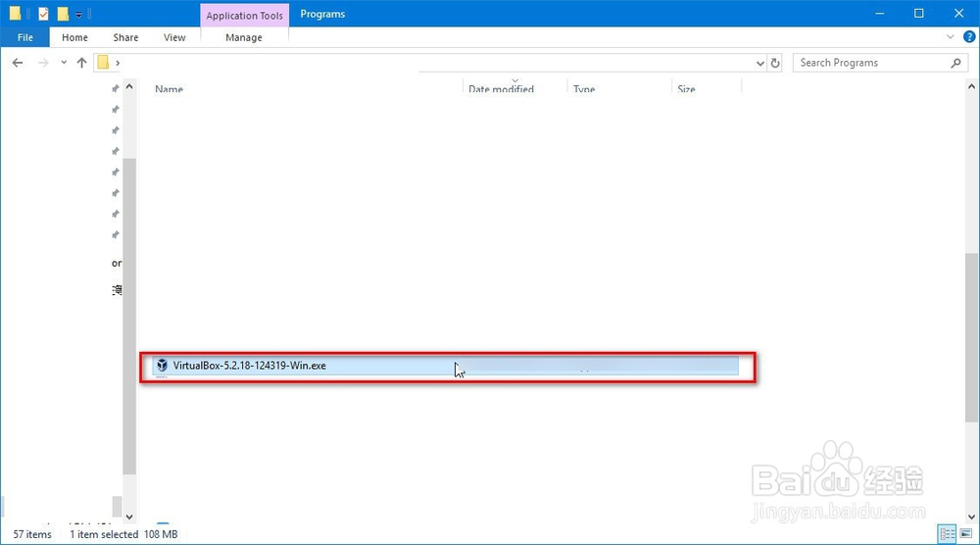
Task: Click the New folder icon in title bar
Action: click(x=63, y=13)
